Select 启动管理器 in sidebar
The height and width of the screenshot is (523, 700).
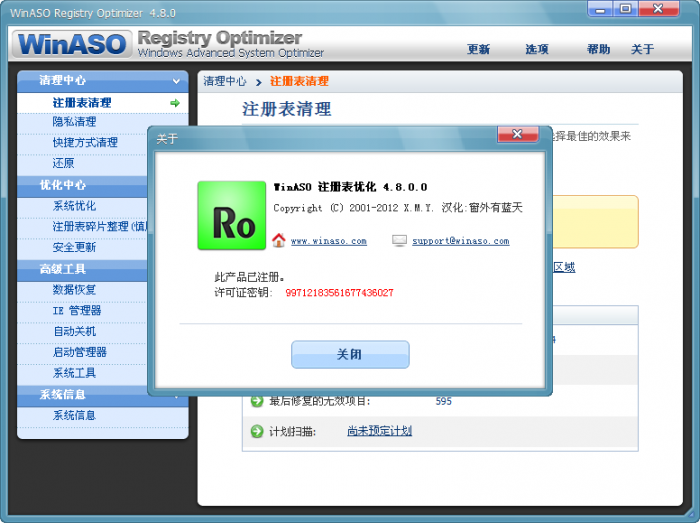[x=82, y=352]
